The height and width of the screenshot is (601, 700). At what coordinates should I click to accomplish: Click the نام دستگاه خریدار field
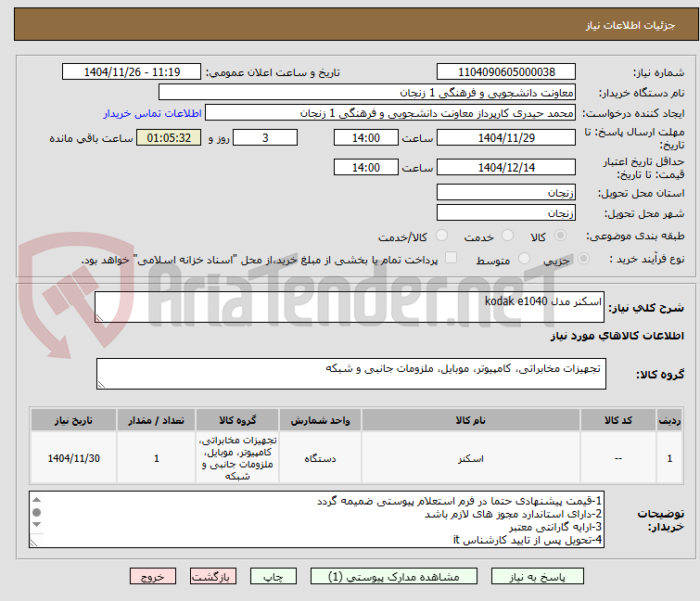pos(367,93)
